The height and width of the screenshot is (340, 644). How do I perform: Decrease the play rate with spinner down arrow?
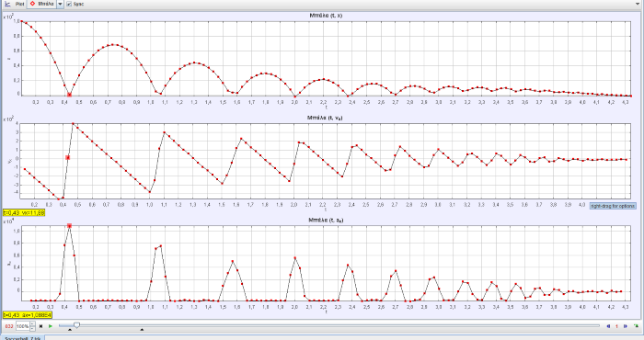(x=32, y=329)
